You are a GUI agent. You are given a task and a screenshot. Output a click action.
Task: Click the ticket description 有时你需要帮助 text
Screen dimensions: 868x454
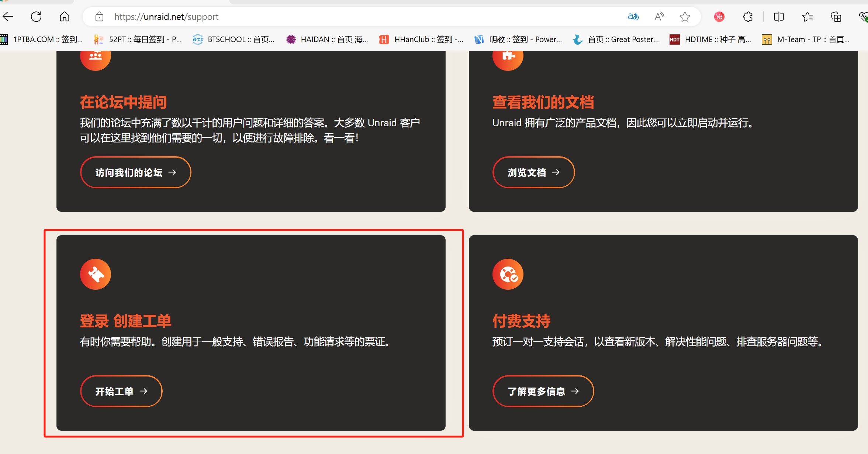[x=236, y=342]
